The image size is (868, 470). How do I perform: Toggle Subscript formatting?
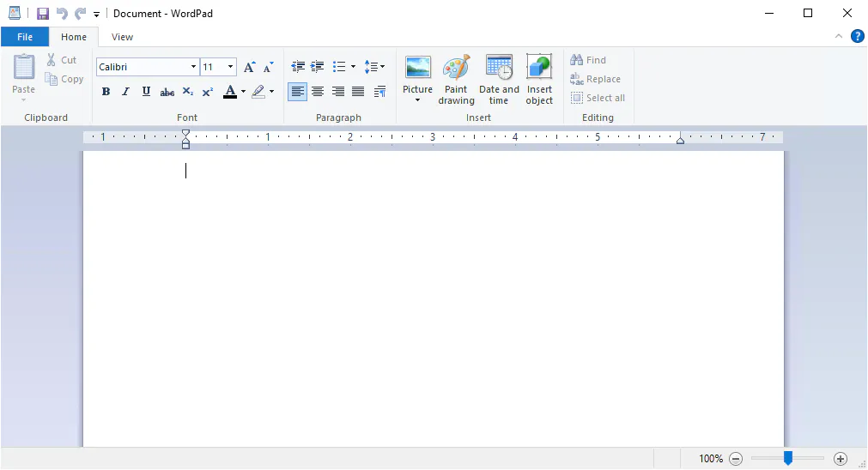(x=188, y=92)
